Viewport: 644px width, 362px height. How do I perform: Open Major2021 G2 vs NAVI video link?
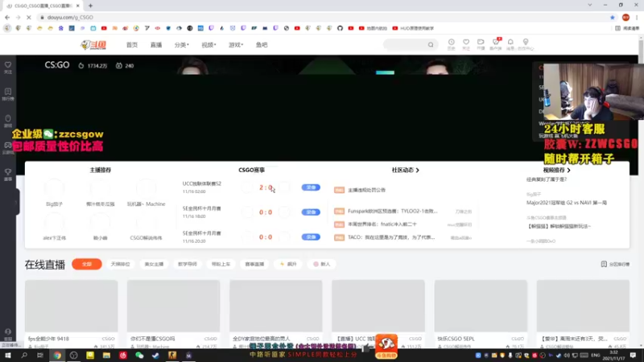click(567, 203)
